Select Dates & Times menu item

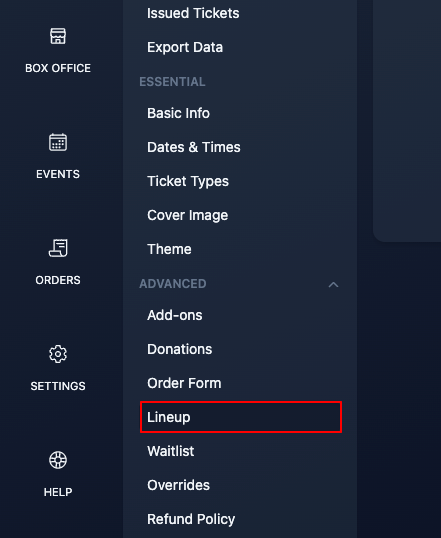pyautogui.click(x=194, y=147)
